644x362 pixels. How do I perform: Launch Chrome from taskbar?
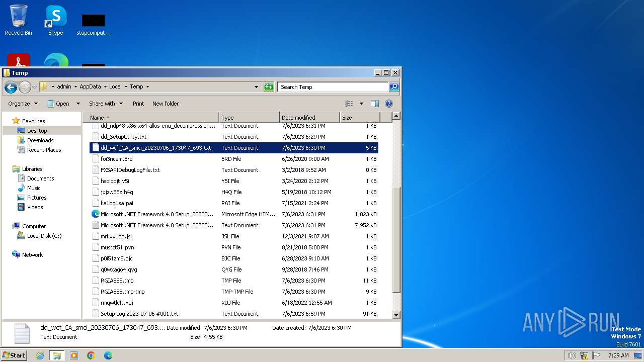[x=91, y=355]
